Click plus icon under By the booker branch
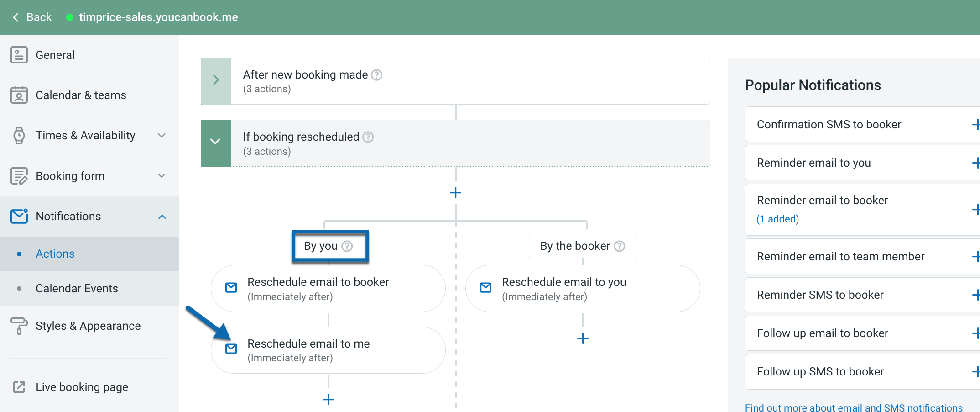This screenshot has height=412, width=980. point(583,338)
